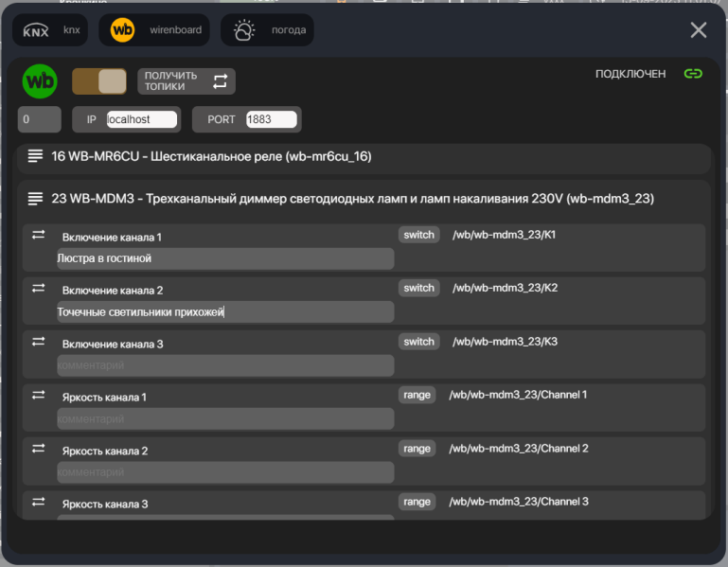
Task: Click the green wb logo
Action: click(40, 81)
